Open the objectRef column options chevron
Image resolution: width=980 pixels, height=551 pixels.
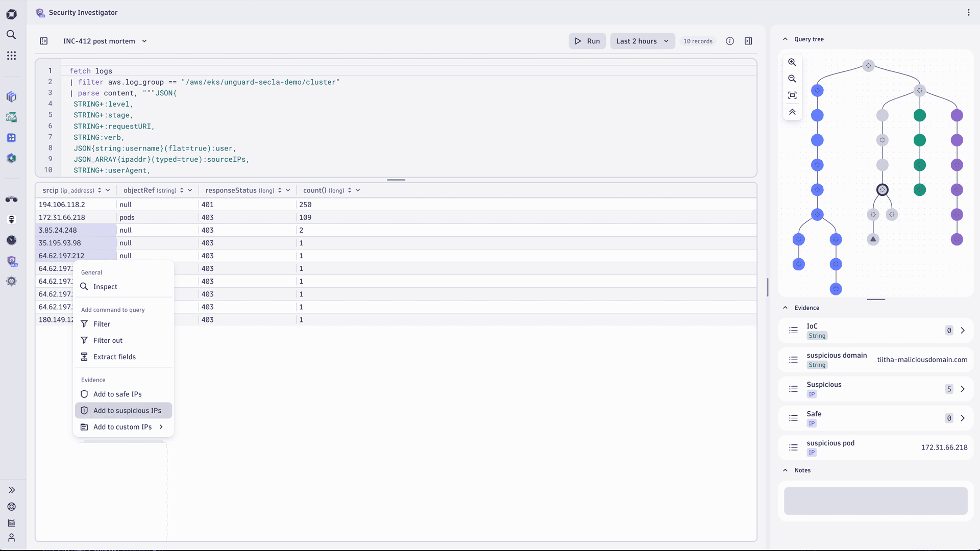[x=190, y=190]
